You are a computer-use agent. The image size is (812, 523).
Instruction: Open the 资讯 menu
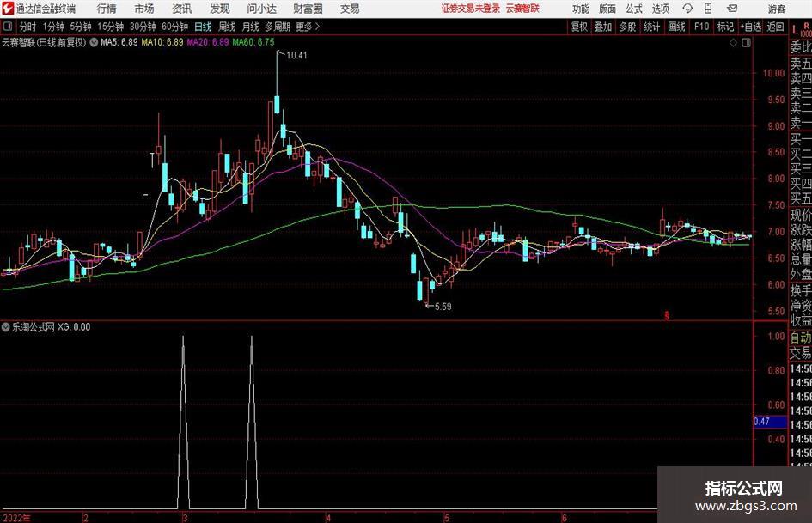coord(182,9)
